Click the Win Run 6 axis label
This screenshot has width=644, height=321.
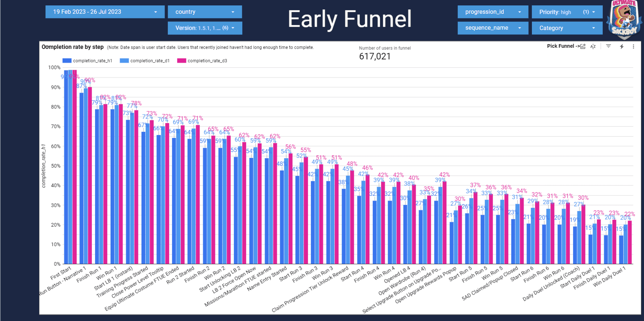[x=554, y=273]
